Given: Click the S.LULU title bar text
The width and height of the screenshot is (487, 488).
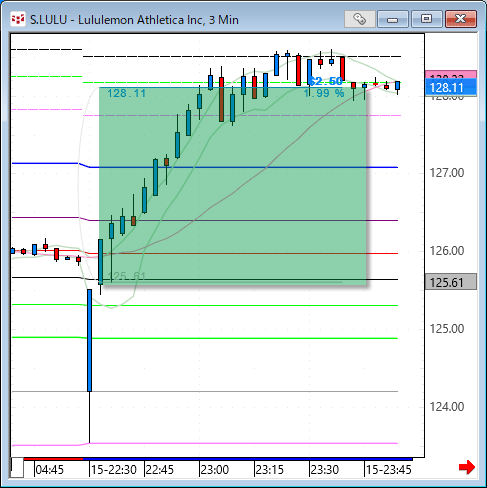Looking at the screenshot, I should coord(134,20).
